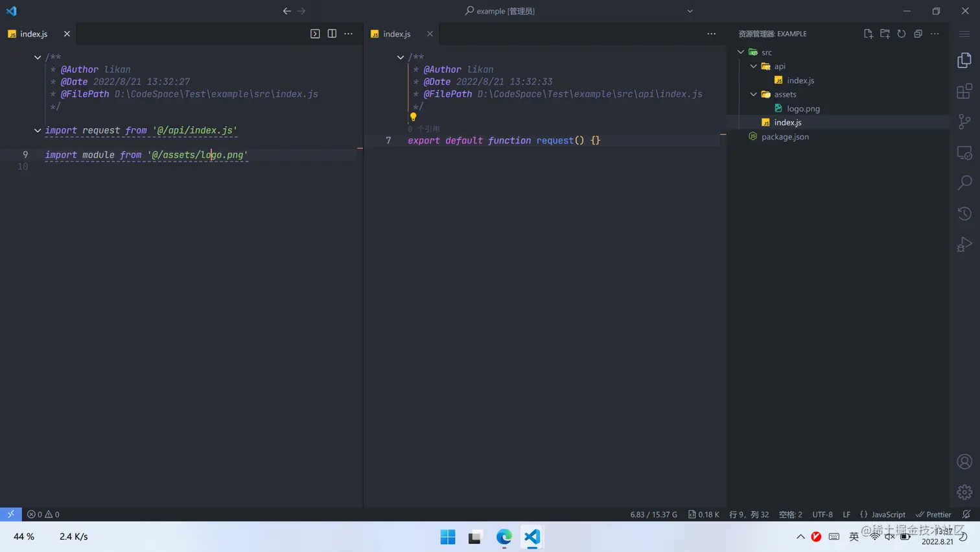Click the lightbulb code action icon
The height and width of the screenshot is (552, 980).
(x=413, y=117)
